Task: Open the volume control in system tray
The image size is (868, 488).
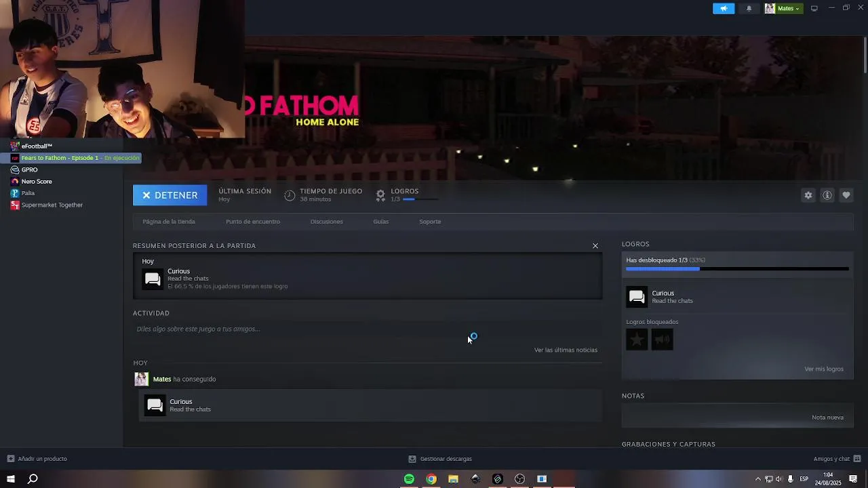Action: [778, 479]
